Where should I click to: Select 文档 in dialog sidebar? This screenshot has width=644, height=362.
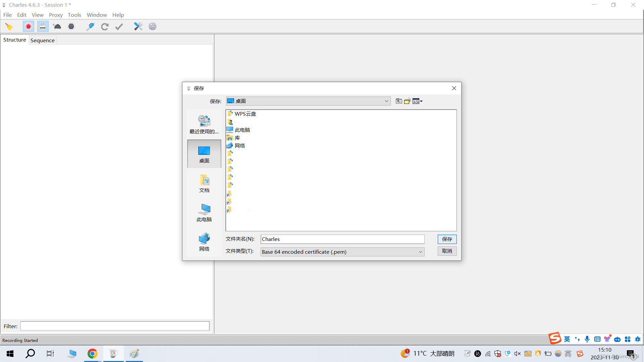click(x=204, y=183)
